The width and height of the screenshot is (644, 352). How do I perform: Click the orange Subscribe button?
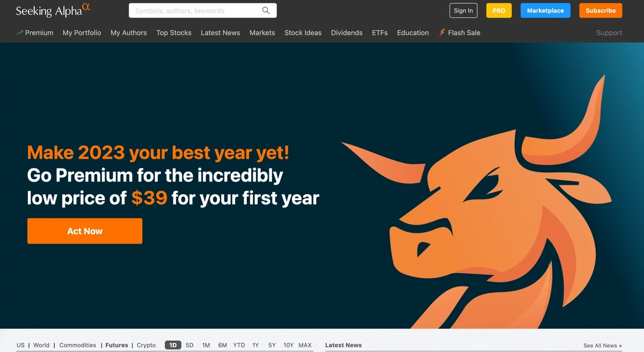pos(601,11)
